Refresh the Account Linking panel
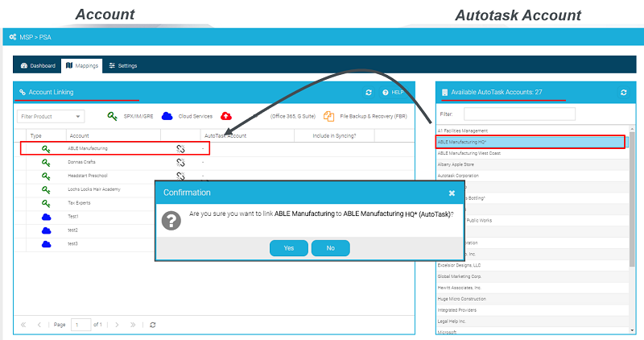The width and height of the screenshot is (644, 340). point(369,93)
